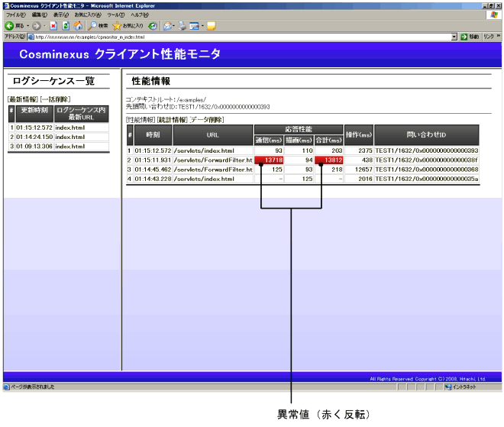
Task: Open the Mail toolbar icon
Action: coord(168,25)
